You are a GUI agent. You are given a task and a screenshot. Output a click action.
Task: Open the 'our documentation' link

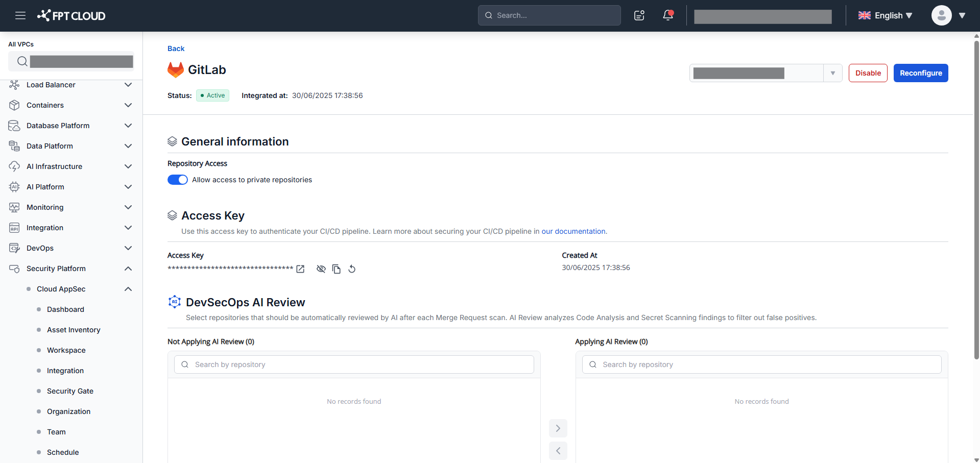point(573,231)
